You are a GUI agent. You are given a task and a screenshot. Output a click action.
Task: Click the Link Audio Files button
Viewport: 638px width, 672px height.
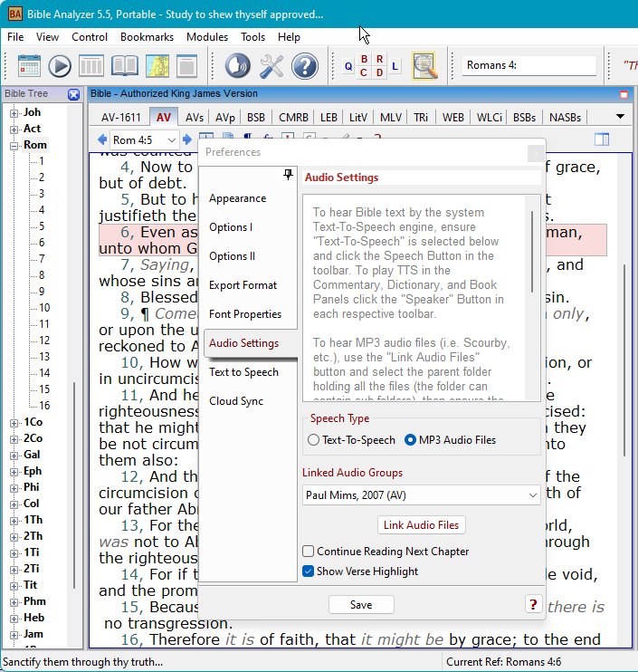pos(421,525)
